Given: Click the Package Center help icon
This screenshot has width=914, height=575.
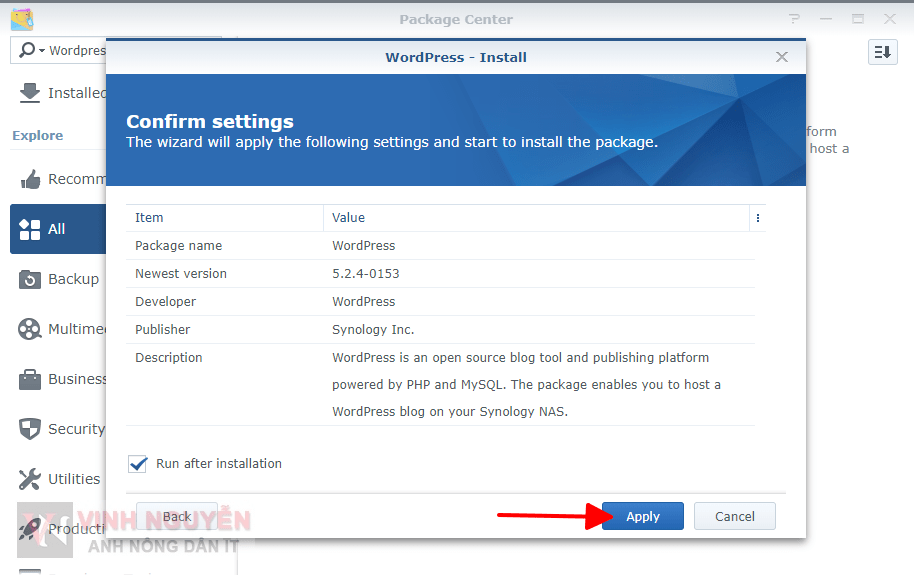Looking at the screenshot, I should click(794, 19).
